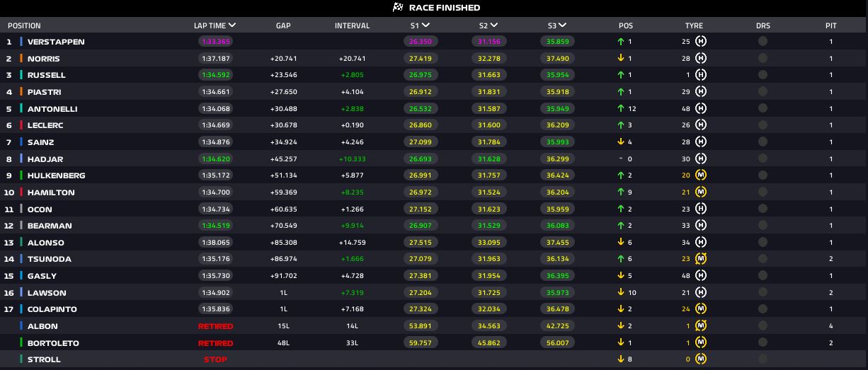868x370 pixels.
Task: Toggle Leclerc's DRS indicator
Action: click(x=763, y=125)
